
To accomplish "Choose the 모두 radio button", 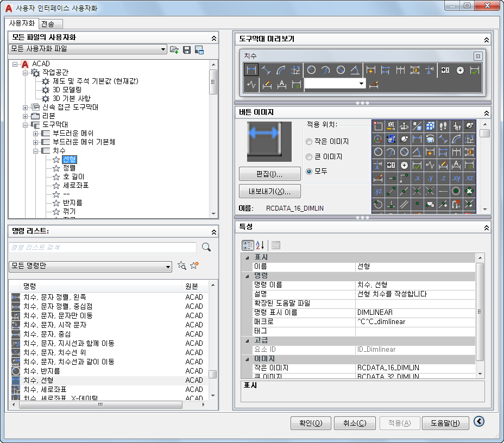I will 309,172.
